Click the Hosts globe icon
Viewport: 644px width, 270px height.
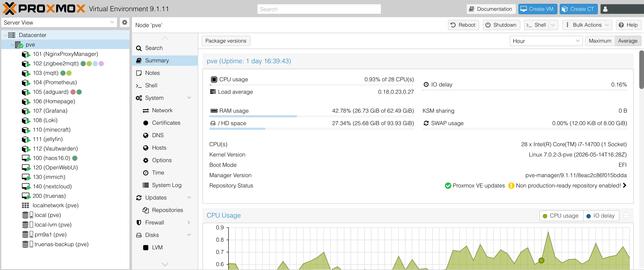pyautogui.click(x=146, y=148)
